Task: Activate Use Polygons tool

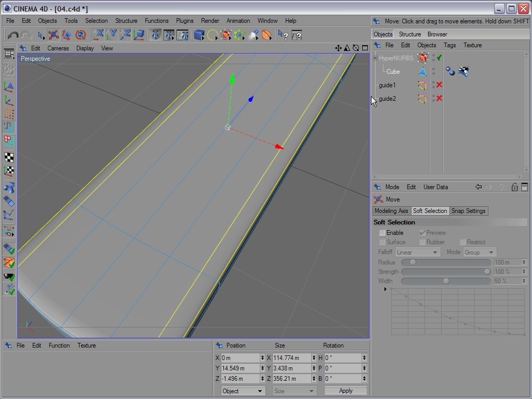Action: tap(9, 140)
